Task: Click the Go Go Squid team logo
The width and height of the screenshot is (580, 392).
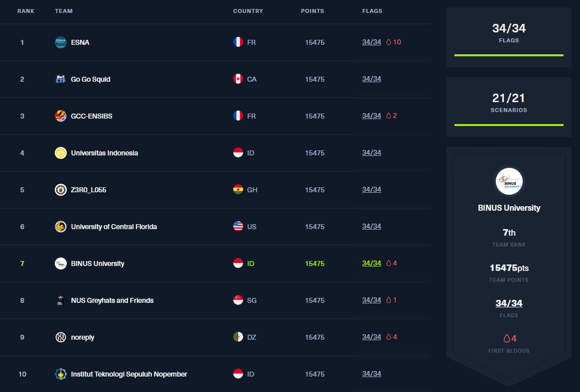Action: (x=61, y=79)
